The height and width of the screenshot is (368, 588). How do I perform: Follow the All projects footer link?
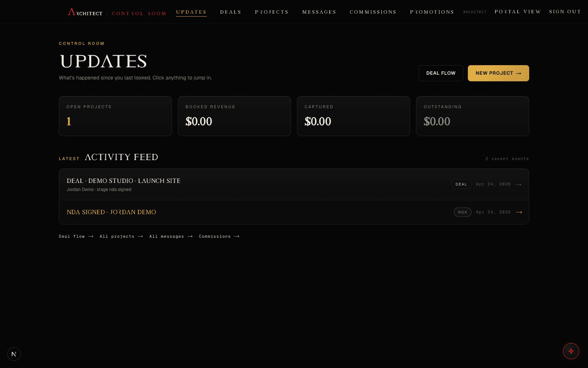pyautogui.click(x=121, y=237)
